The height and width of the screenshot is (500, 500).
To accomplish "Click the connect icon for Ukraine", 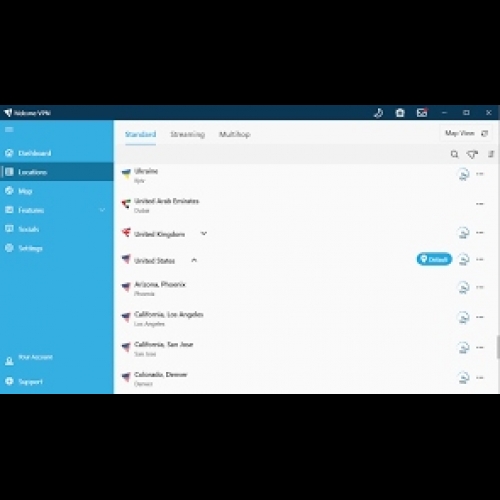I will tap(463, 174).
